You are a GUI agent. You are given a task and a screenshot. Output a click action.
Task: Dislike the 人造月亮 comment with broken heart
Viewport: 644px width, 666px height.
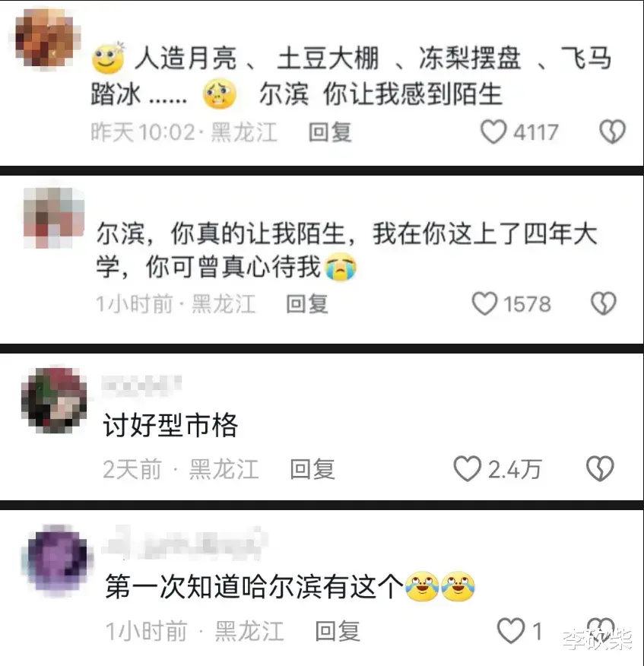pyautogui.click(x=612, y=132)
